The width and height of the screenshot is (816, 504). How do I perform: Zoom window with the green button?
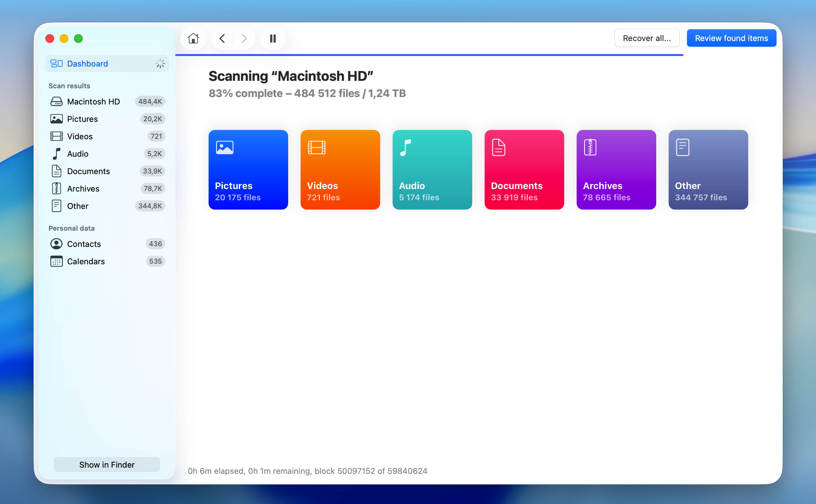click(78, 39)
